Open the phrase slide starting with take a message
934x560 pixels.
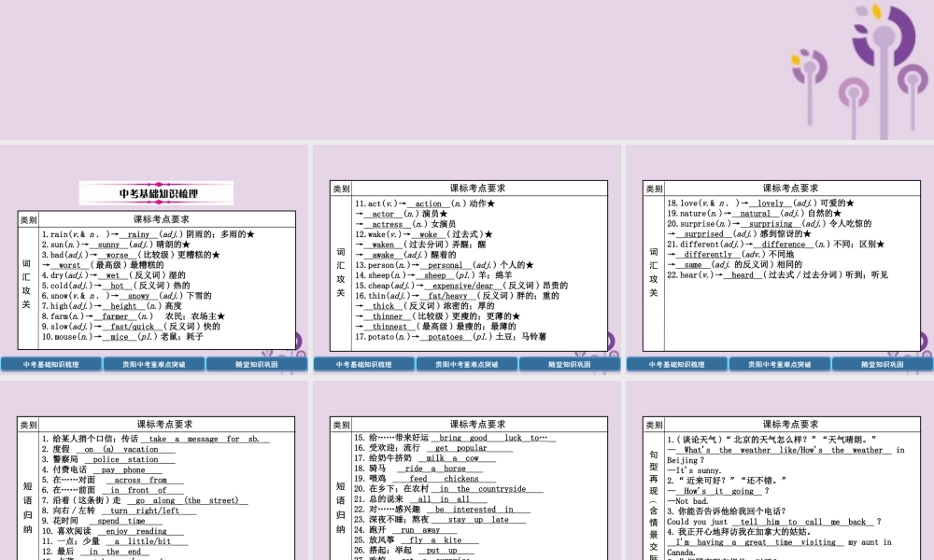coord(154,470)
